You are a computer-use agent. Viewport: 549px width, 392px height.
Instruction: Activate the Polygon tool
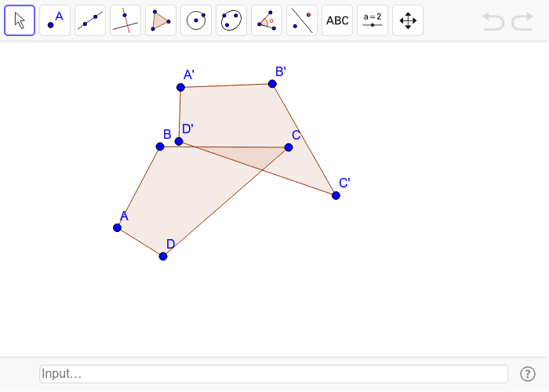[161, 20]
